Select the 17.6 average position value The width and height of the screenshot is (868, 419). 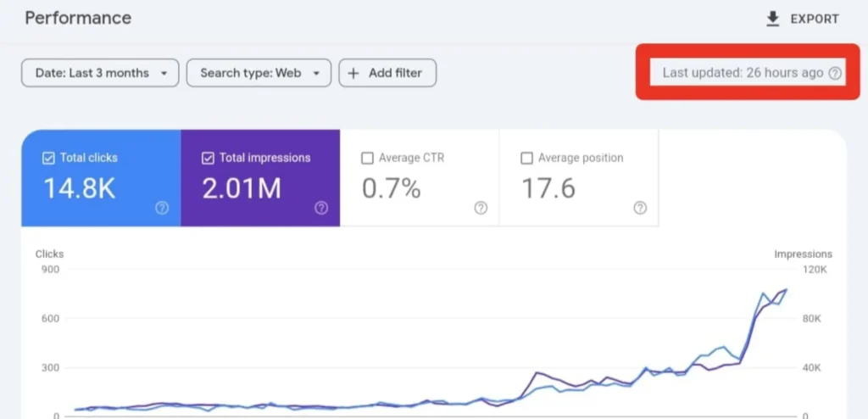pyautogui.click(x=548, y=188)
